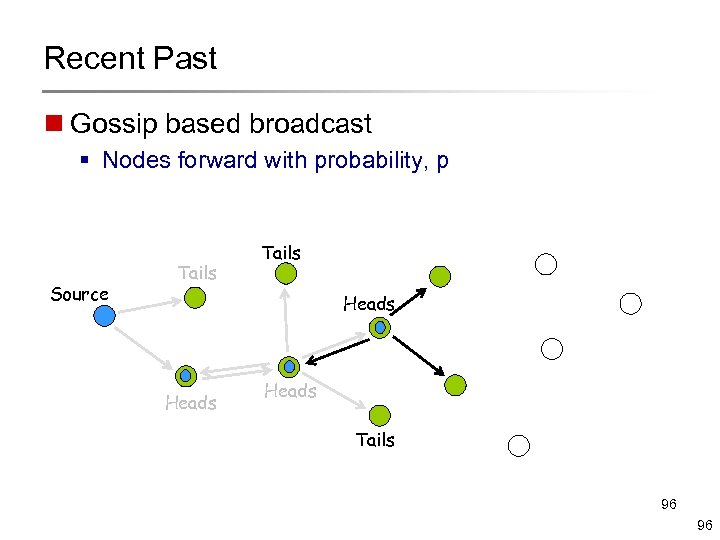Select the "Gossip based broadcast" bullet text

pos(221,124)
